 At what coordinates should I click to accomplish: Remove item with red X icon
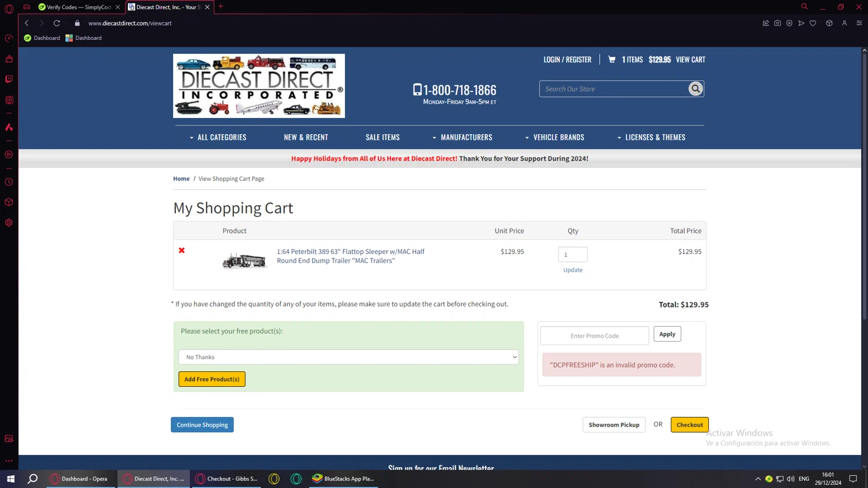pyautogui.click(x=182, y=250)
